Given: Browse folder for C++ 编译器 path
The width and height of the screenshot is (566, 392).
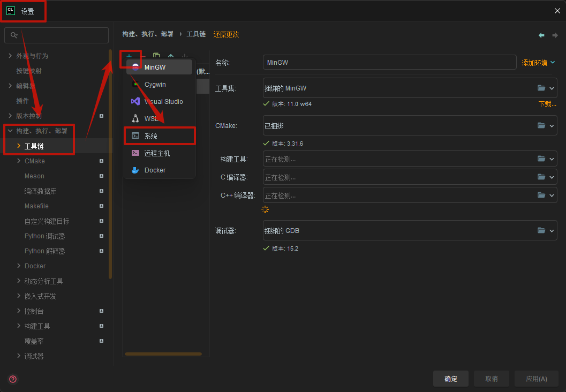Looking at the screenshot, I should pyautogui.click(x=541, y=195).
